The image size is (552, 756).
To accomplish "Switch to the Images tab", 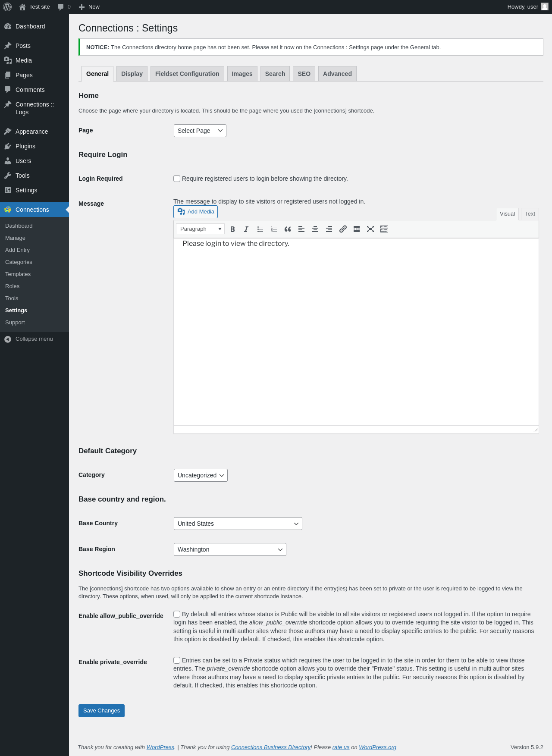I will (x=242, y=74).
